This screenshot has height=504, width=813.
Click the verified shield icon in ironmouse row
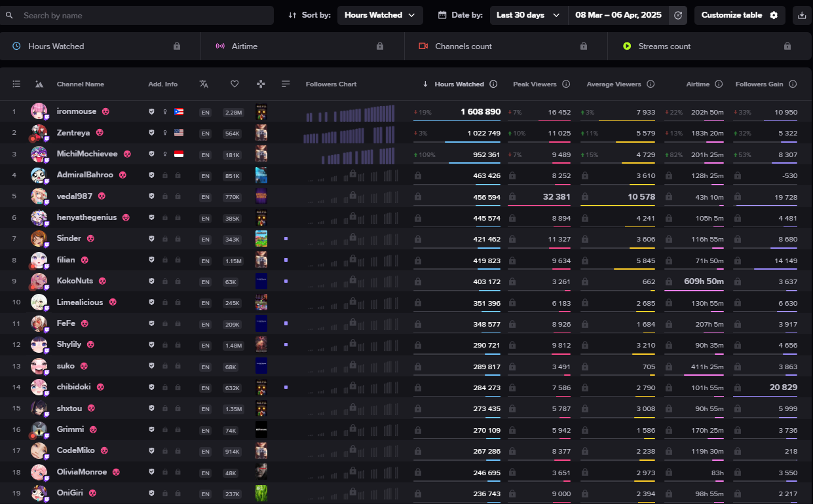click(x=152, y=112)
